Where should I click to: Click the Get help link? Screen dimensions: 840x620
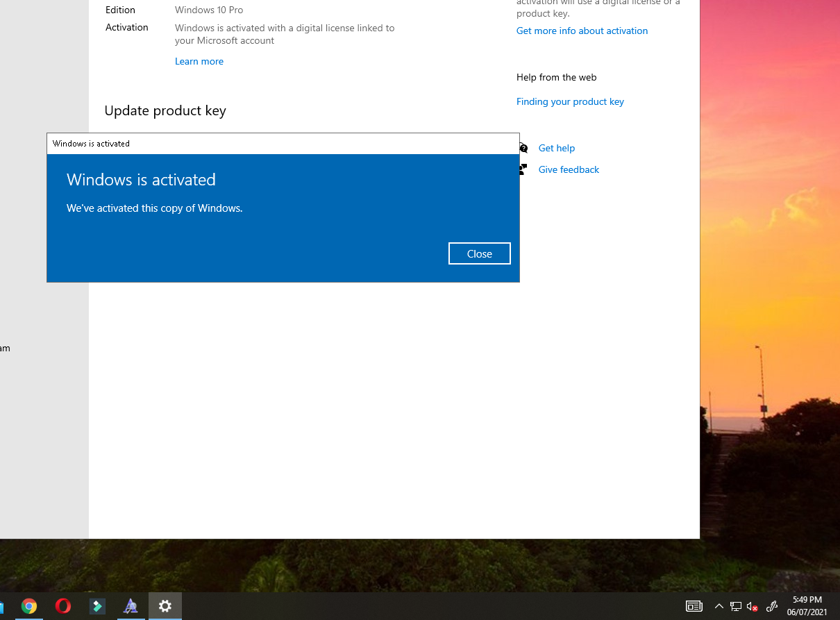coord(557,148)
